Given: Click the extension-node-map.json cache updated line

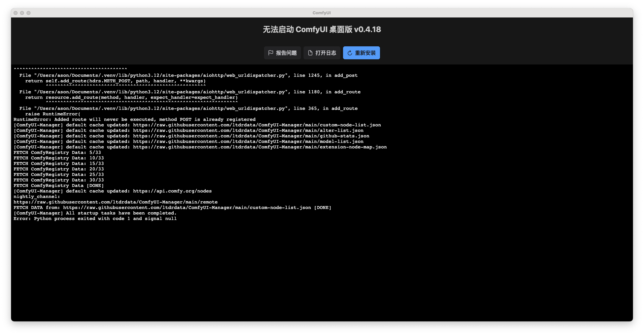Looking at the screenshot, I should [x=200, y=147].
